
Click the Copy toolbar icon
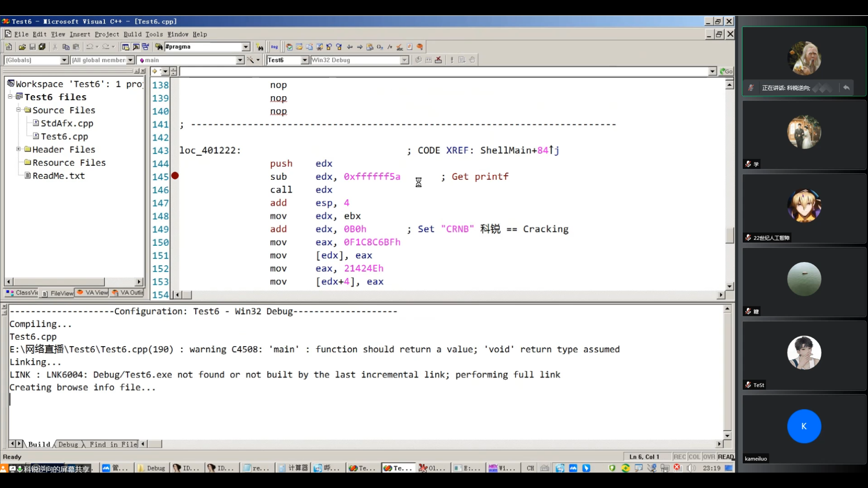tap(66, 47)
